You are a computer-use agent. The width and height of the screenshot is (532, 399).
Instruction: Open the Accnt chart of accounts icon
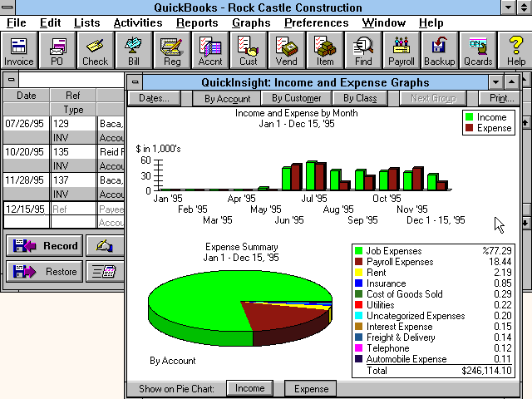[x=210, y=51]
